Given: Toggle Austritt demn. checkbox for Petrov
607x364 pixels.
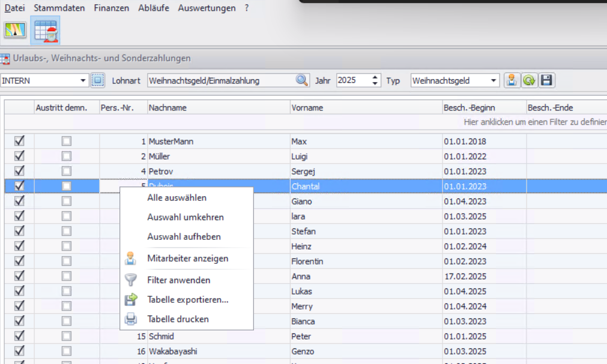Looking at the screenshot, I should tap(67, 171).
